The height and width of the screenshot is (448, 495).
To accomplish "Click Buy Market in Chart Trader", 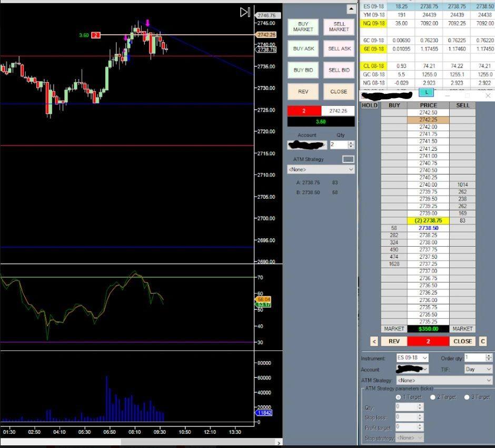I will tap(303, 27).
